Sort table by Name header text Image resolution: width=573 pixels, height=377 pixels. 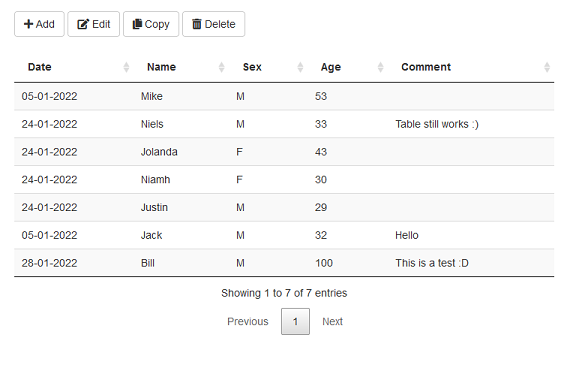coord(162,67)
